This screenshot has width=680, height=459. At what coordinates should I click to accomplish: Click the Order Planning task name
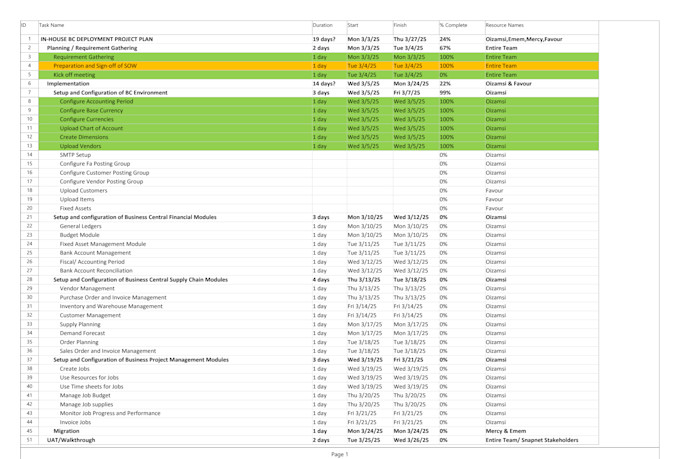tap(79, 342)
